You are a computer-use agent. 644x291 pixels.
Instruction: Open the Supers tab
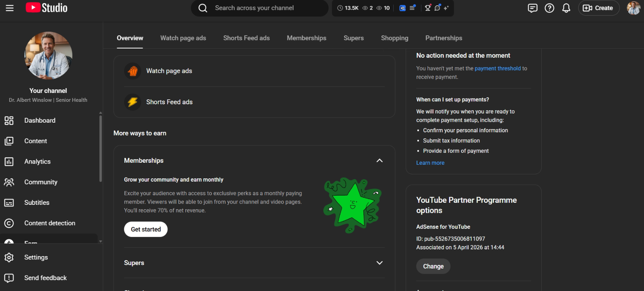pyautogui.click(x=353, y=38)
